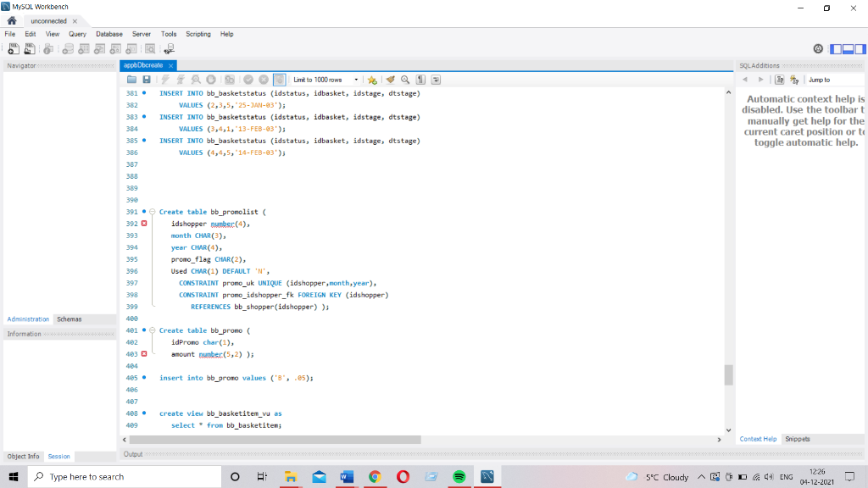Beautify the SQL script with the broom icon
Viewport: 868px width, 488px height.
click(x=389, y=80)
